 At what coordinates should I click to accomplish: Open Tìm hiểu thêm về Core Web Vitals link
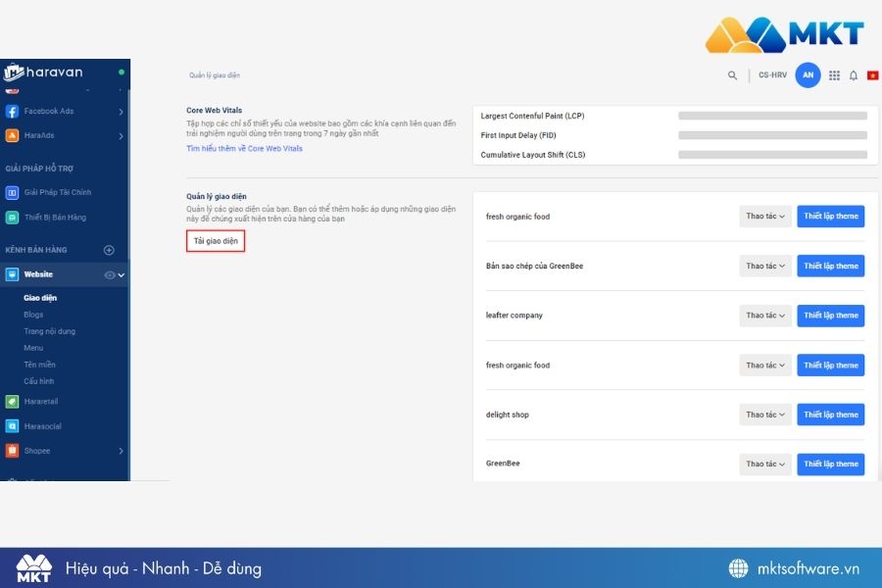pyautogui.click(x=244, y=149)
